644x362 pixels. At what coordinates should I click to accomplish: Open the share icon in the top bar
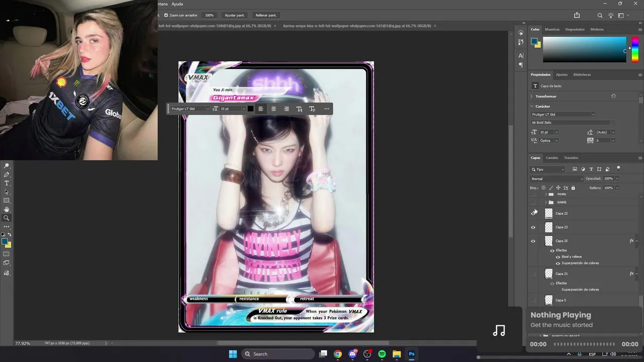(577, 15)
